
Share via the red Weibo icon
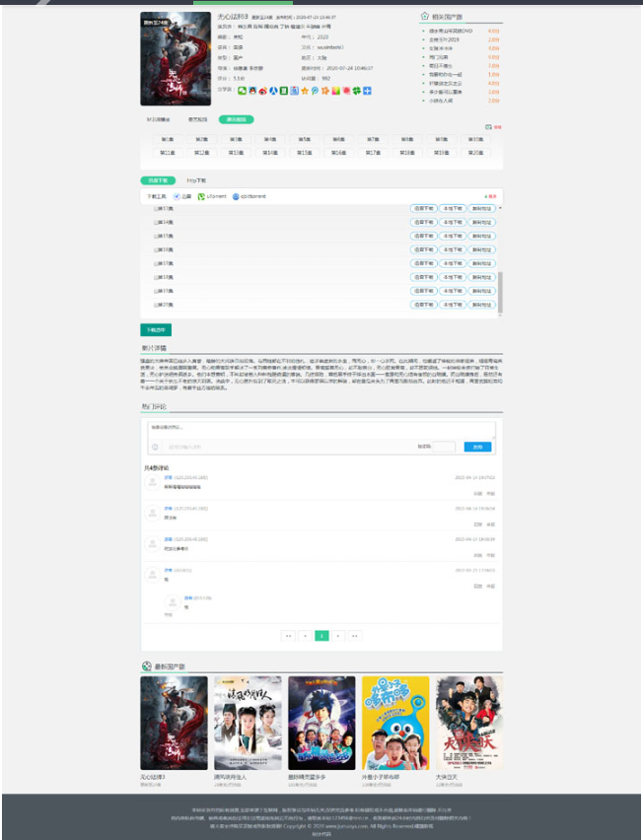pos(262,91)
